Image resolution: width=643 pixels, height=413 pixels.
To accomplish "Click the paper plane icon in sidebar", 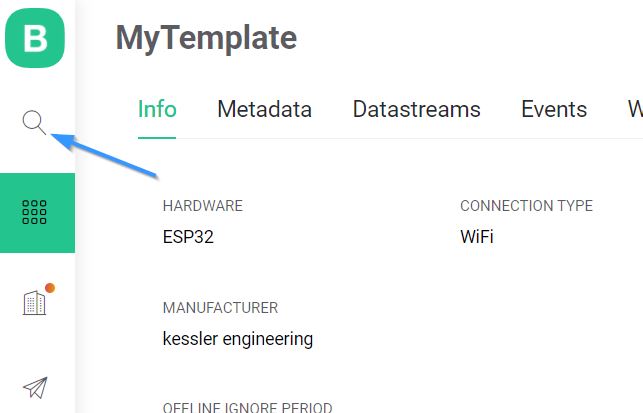I will [x=35, y=387].
